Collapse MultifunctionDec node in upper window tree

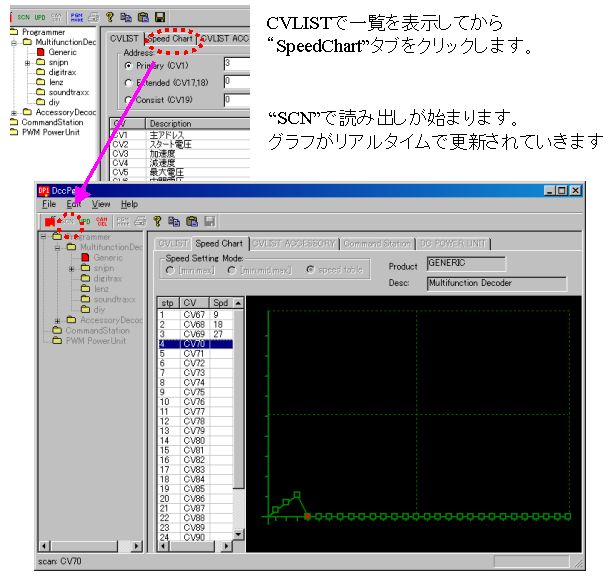pos(14,42)
